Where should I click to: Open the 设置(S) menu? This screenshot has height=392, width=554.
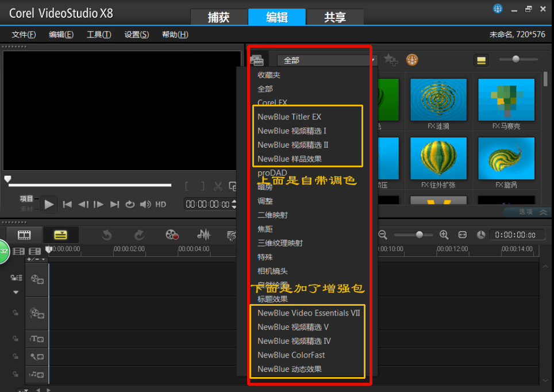[x=137, y=34]
